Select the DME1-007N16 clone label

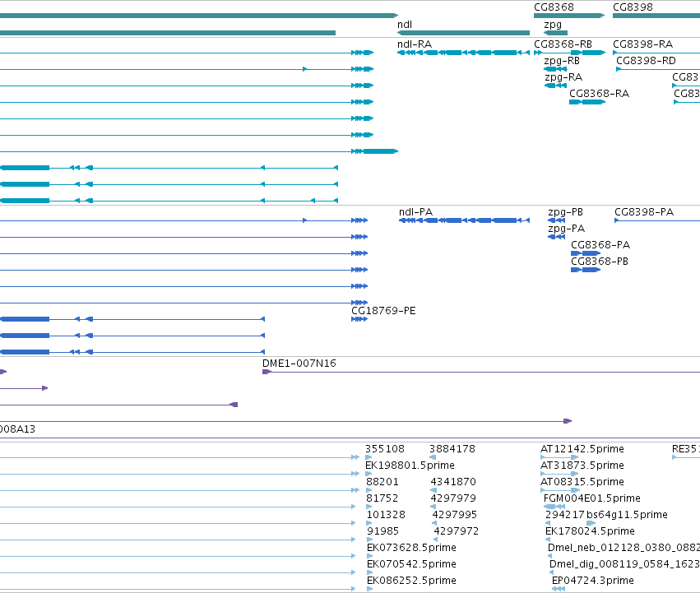[299, 364]
